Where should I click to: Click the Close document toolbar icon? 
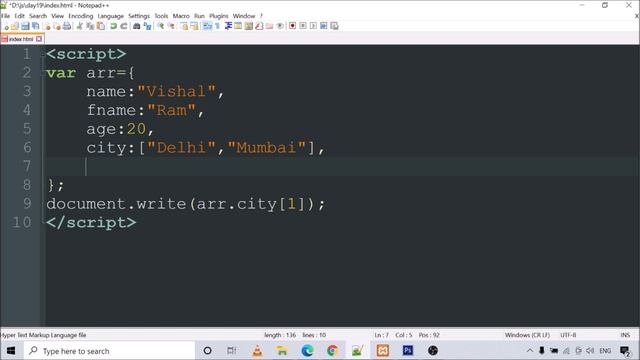[x=47, y=26]
